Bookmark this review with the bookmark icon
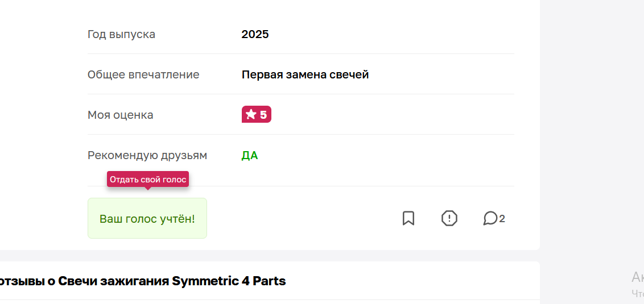The width and height of the screenshot is (644, 304). point(408,218)
